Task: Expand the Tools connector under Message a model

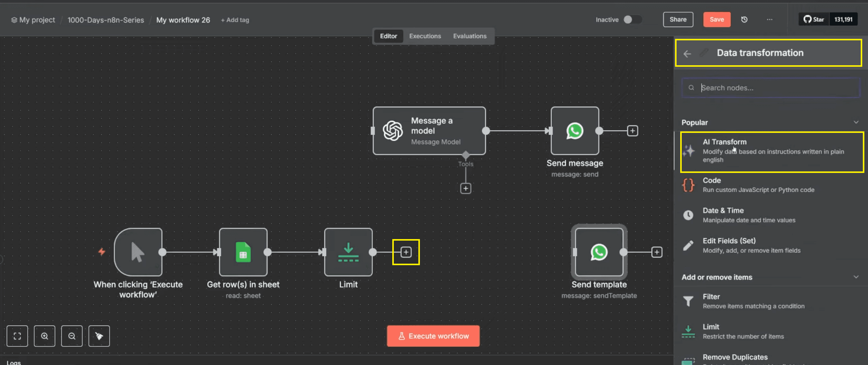Action: [x=466, y=188]
